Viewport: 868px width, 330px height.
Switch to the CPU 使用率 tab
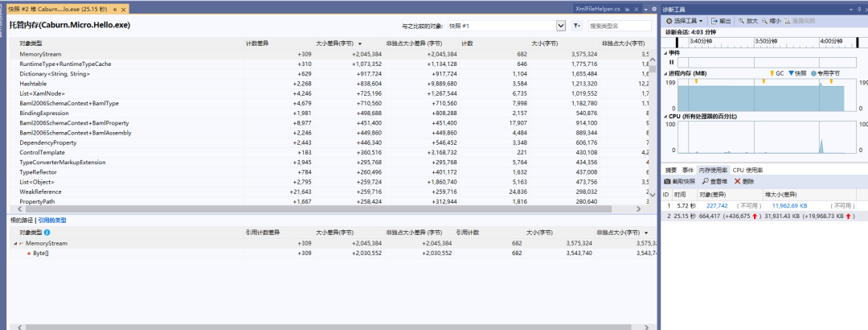coord(748,170)
